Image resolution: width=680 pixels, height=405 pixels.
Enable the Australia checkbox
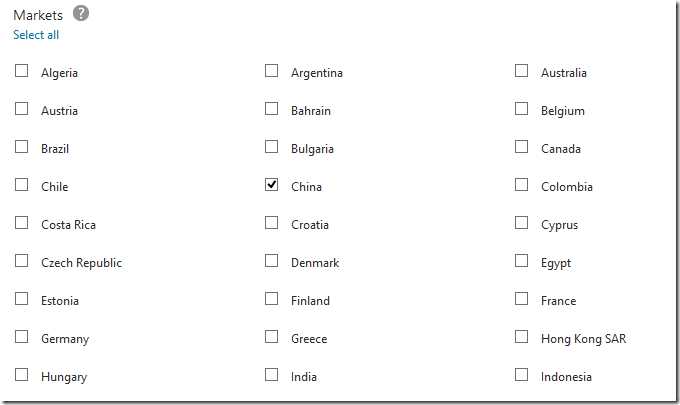[522, 71]
